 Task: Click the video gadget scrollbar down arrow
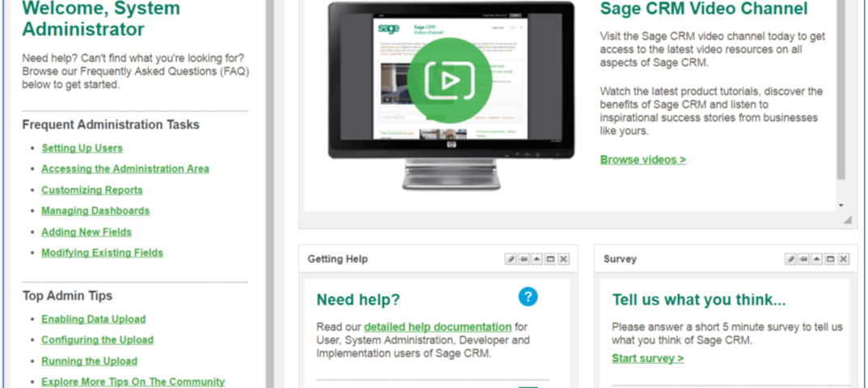coord(841,205)
